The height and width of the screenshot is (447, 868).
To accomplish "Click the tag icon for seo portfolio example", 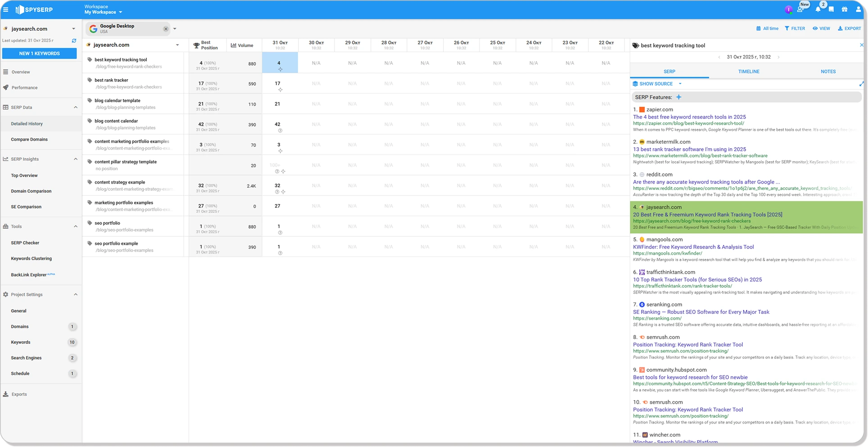I will [x=90, y=244].
